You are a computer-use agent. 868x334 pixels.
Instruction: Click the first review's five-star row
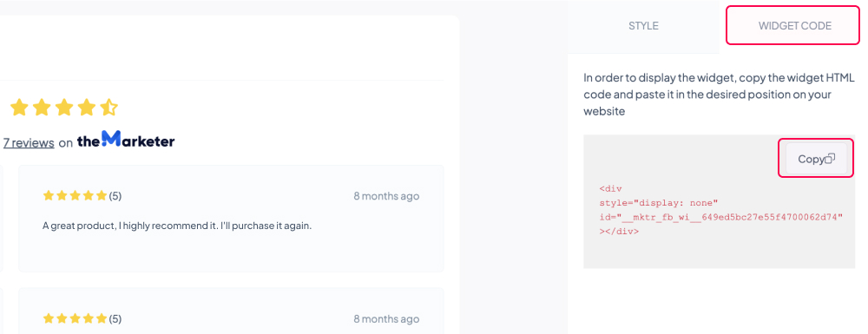75,195
